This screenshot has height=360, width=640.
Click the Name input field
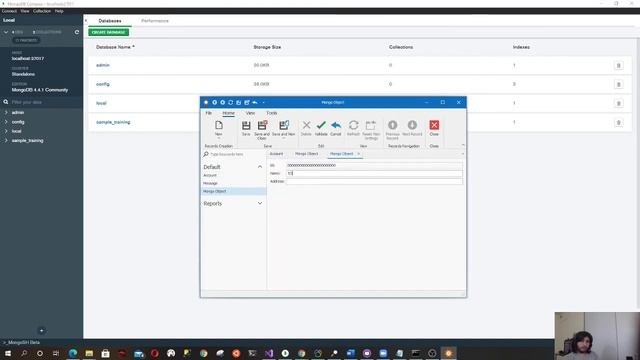coord(374,173)
